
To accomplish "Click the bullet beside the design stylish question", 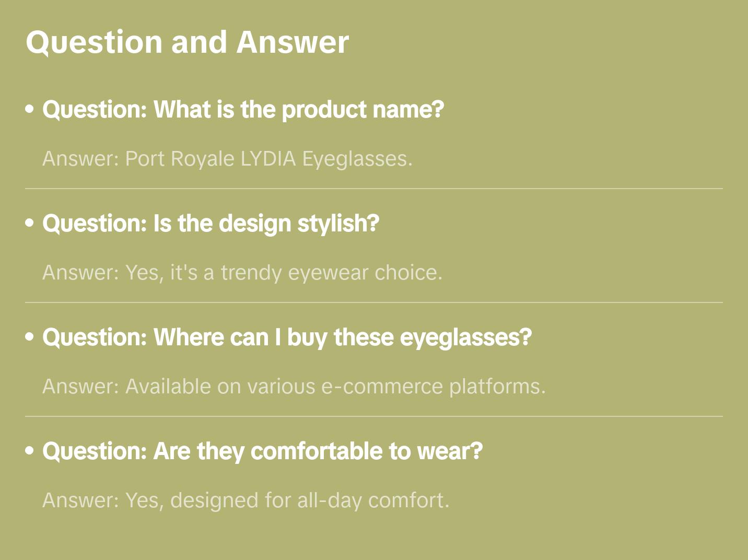I will 30,223.
